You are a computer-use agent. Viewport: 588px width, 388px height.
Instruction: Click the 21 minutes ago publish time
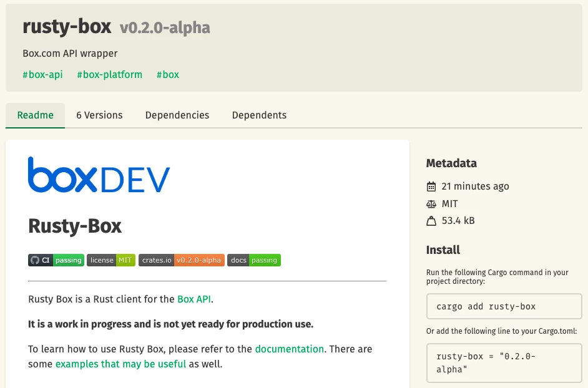[475, 187]
